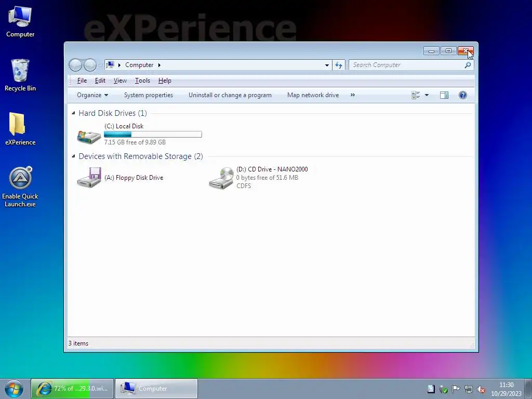Open the recent pages dropdown arrow
The image size is (532, 399).
(x=100, y=65)
